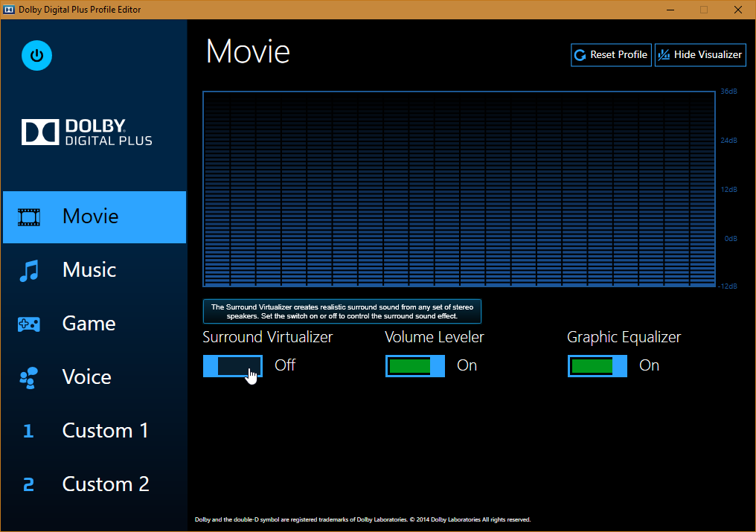Disable the Graphic Equalizer switch
This screenshot has width=756, height=532.
click(598, 366)
